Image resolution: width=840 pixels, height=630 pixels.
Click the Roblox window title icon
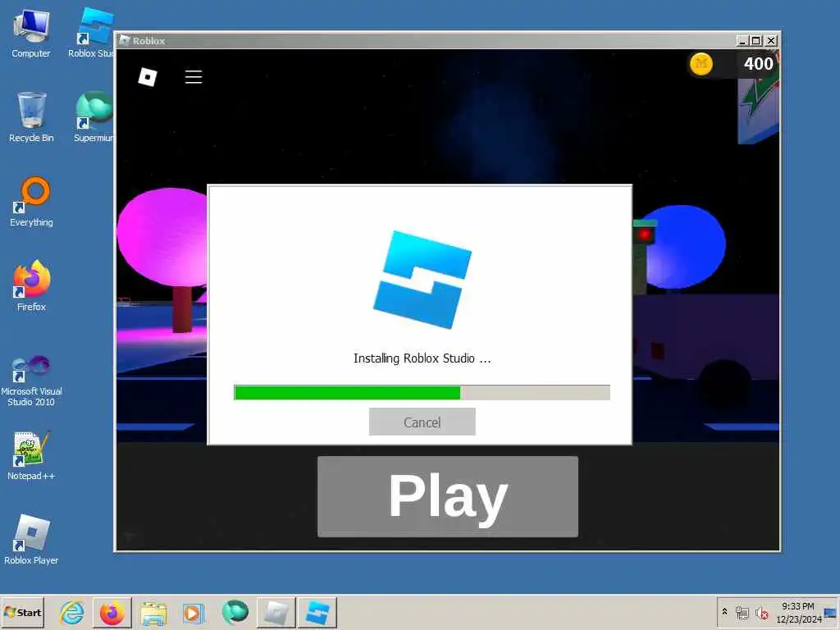point(125,41)
